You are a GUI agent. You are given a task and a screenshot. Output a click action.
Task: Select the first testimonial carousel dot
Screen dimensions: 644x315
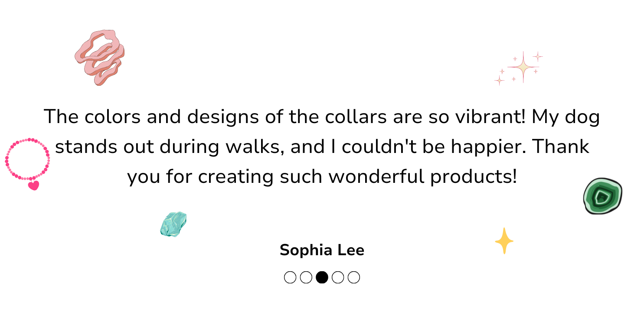click(290, 277)
